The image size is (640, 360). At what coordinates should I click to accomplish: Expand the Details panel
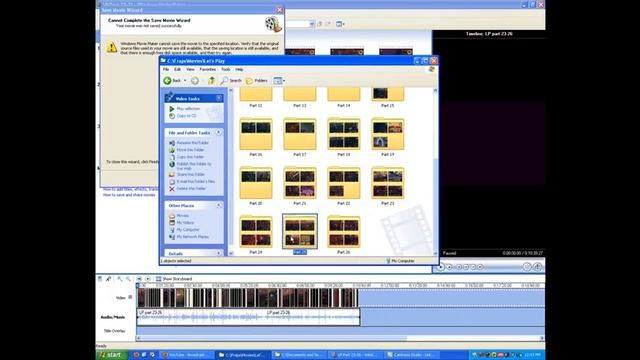coord(219,253)
